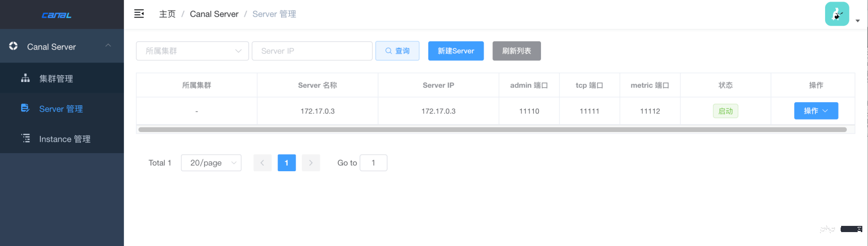Click the tcp port value 11111

click(590, 111)
